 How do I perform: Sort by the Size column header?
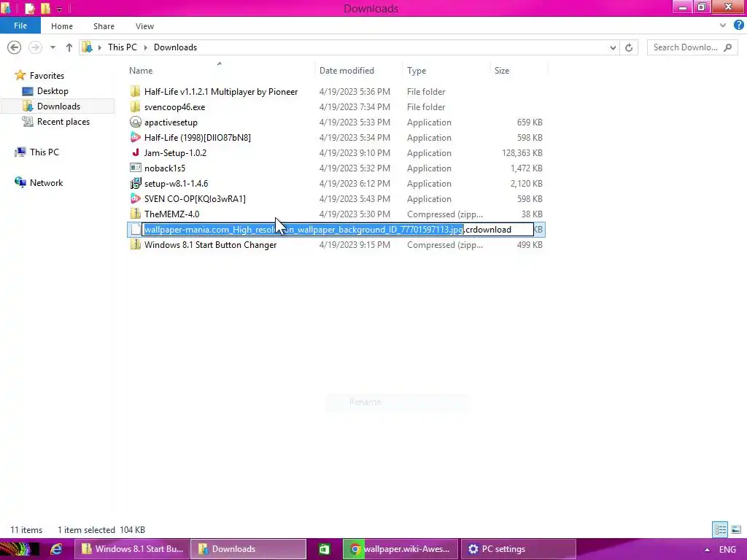point(502,71)
